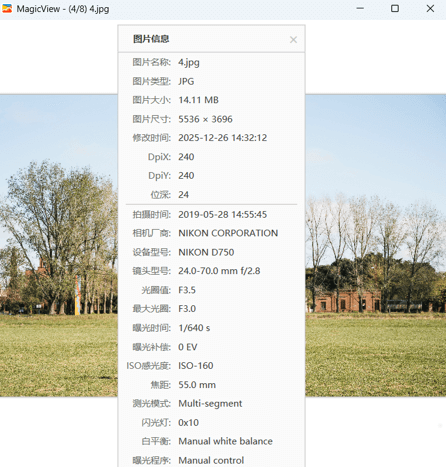The width and height of the screenshot is (446, 467).
Task: Select capture time 2019-05-28 14:55:45
Action: pos(223,214)
